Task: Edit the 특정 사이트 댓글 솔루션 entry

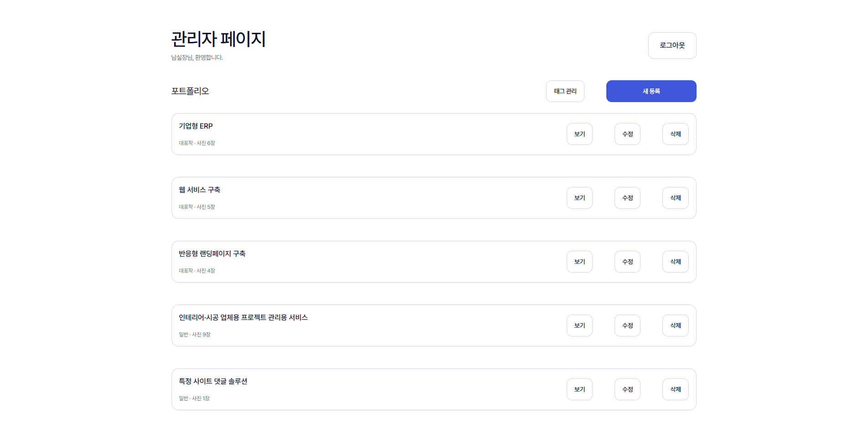Action: pyautogui.click(x=627, y=389)
